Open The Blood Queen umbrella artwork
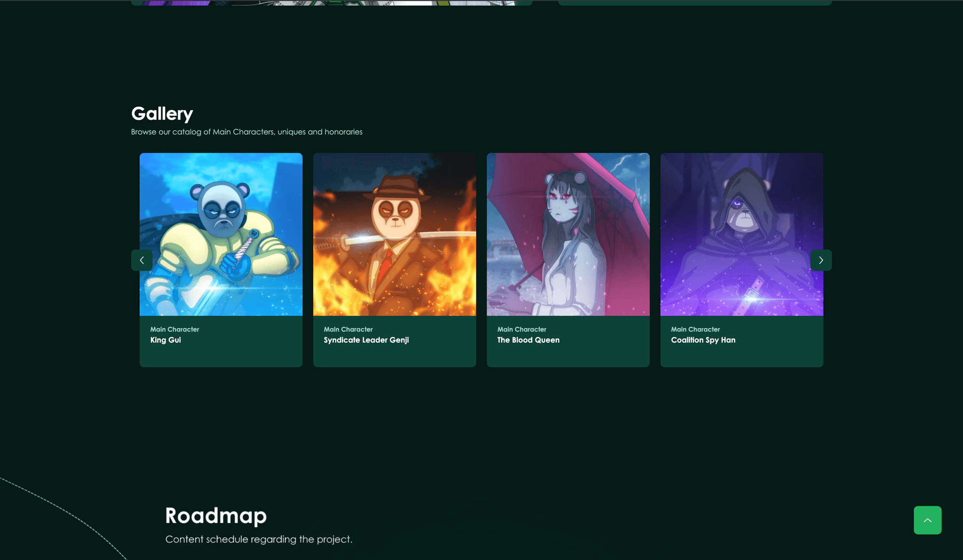The width and height of the screenshot is (963, 560). point(568,234)
